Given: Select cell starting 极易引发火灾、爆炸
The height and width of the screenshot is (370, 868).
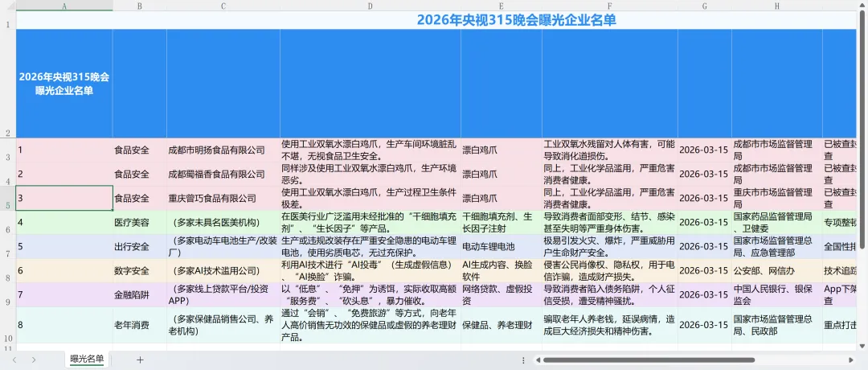Looking at the screenshot, I should click(609, 246).
